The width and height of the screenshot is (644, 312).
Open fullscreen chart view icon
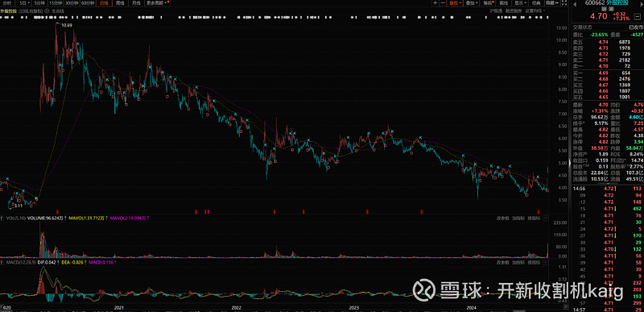click(x=564, y=3)
